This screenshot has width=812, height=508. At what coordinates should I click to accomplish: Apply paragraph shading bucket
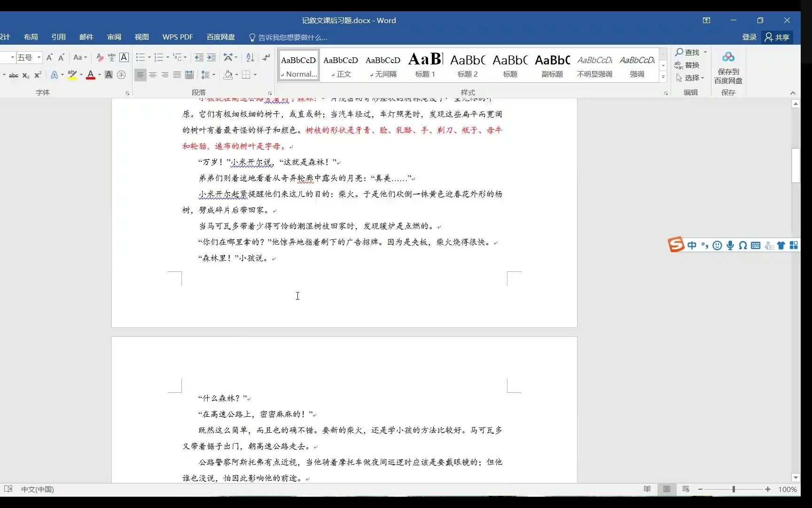228,75
